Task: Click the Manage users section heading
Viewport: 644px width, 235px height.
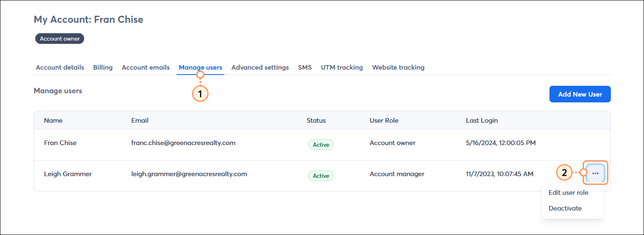Action: pos(58,91)
